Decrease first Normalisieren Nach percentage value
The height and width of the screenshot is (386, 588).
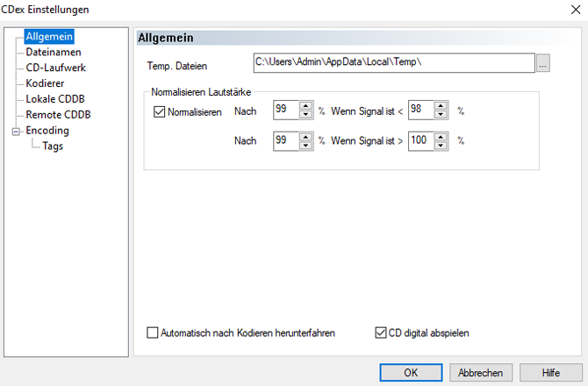coord(305,116)
